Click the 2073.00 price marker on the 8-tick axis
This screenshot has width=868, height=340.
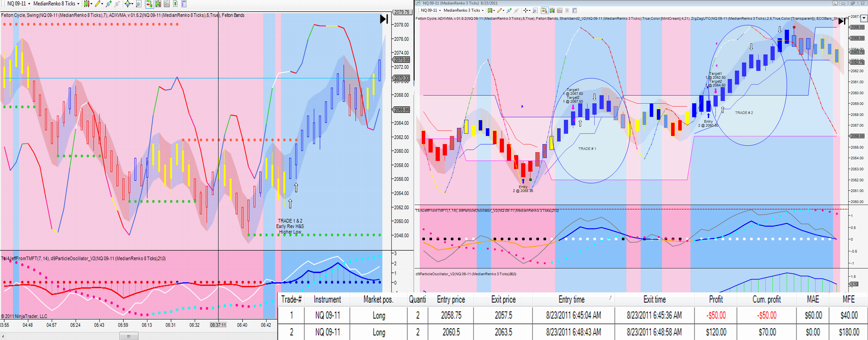click(402, 60)
